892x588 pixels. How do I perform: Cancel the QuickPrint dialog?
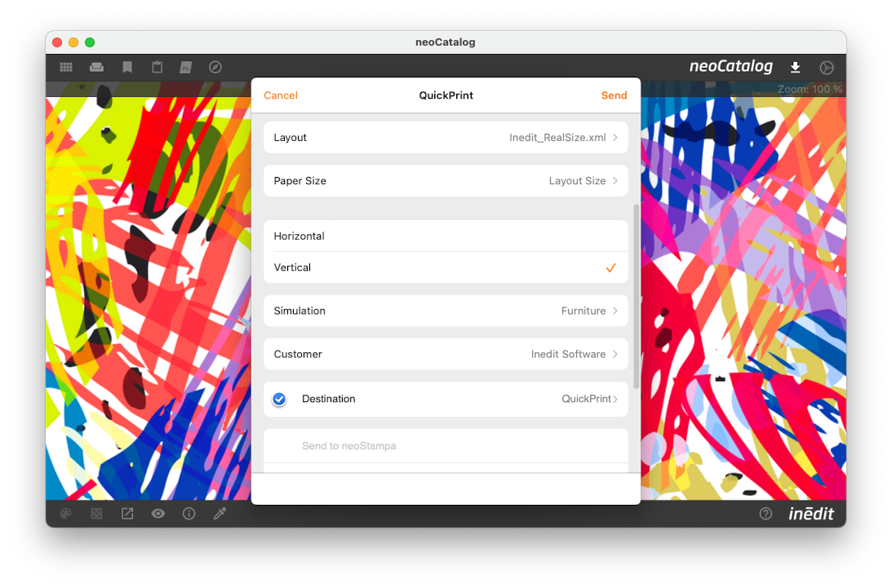(x=281, y=95)
